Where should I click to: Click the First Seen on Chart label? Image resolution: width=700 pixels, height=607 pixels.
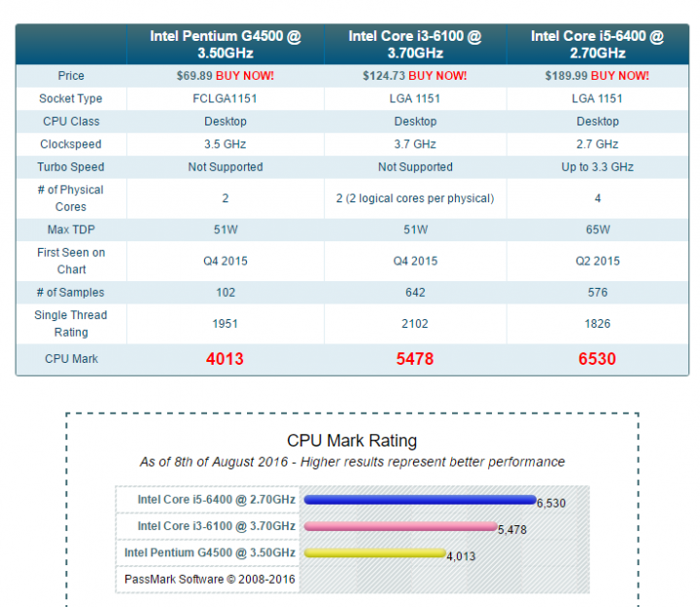pos(71,261)
